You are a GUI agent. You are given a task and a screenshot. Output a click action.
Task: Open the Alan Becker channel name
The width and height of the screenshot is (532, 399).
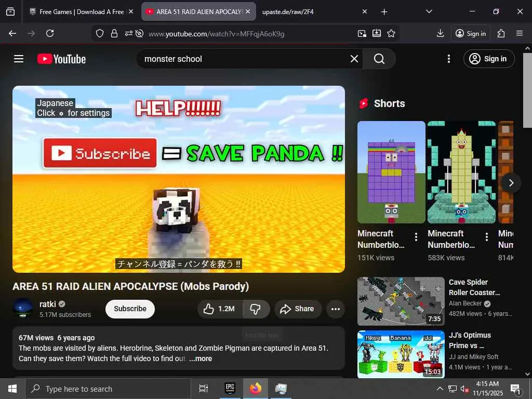[465, 303]
